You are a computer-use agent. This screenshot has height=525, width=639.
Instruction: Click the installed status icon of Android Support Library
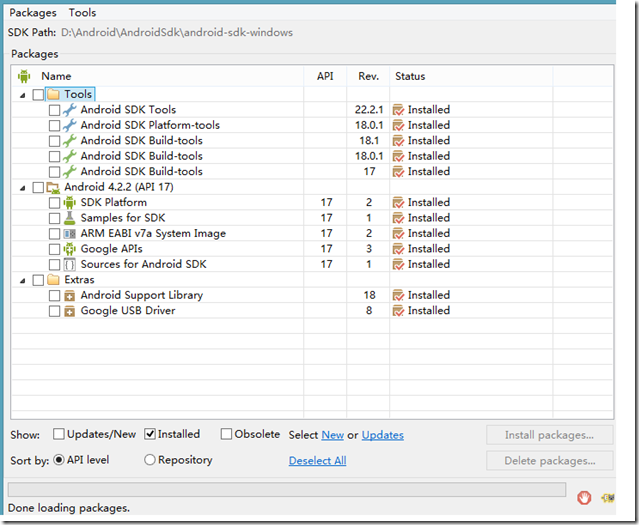pos(398,296)
